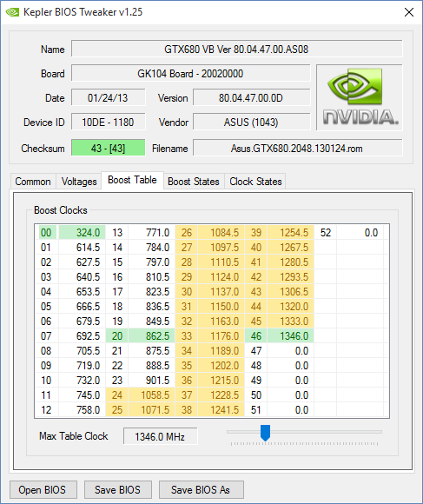The width and height of the screenshot is (423, 504).
Task: Click the Name field showing GTX680 VB Ver
Action: pyautogui.click(x=237, y=50)
